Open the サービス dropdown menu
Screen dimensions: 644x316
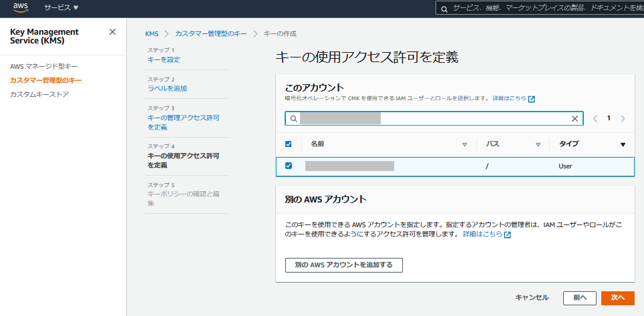[x=61, y=8]
